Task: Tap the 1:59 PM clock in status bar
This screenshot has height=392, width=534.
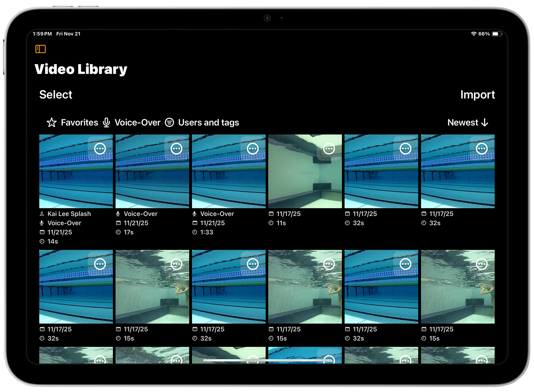Action: (42, 34)
